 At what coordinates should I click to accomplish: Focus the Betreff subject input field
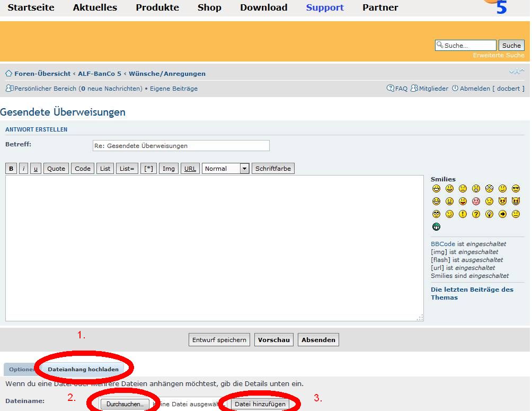[x=181, y=146]
